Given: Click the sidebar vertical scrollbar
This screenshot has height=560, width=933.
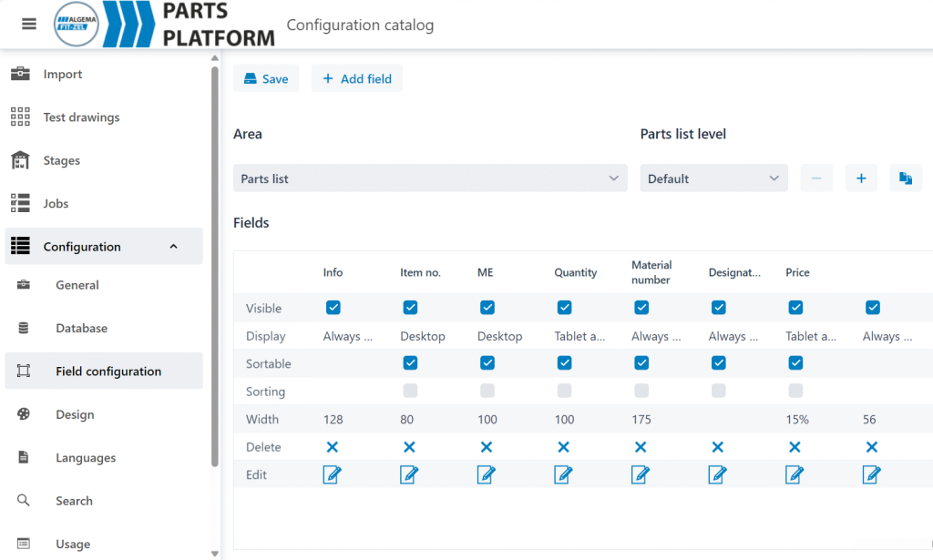Looking at the screenshot, I should pos(215,273).
